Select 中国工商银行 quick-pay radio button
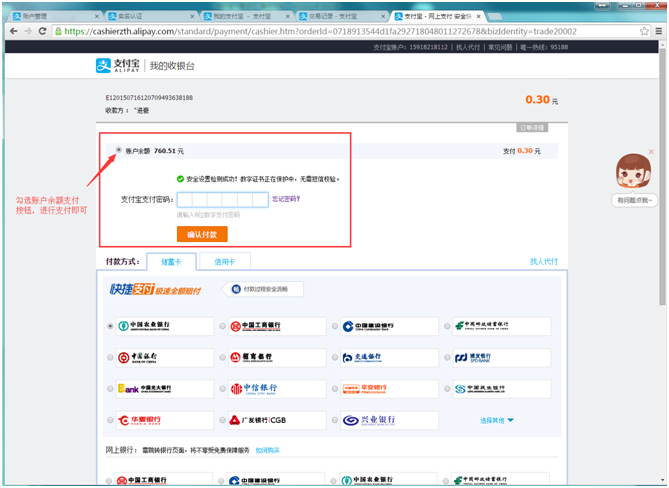 222,326
